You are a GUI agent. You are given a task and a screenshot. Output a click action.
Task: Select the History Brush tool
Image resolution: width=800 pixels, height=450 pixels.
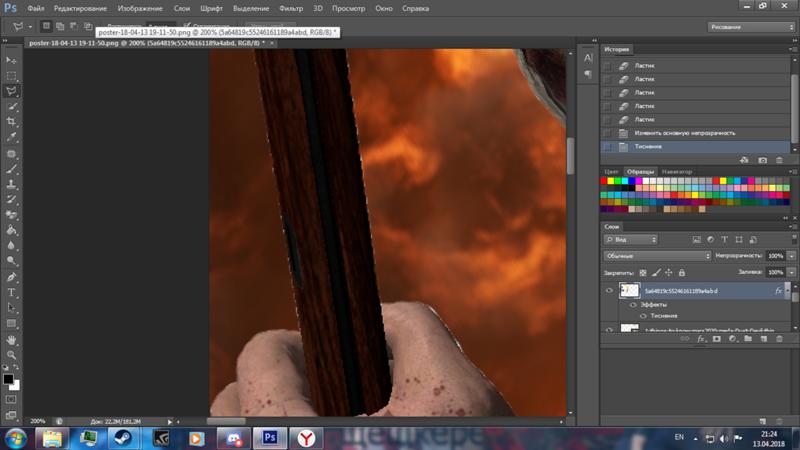(x=11, y=199)
